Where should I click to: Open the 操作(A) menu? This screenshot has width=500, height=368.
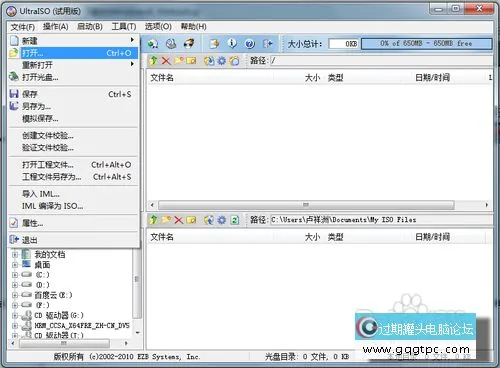coord(56,27)
